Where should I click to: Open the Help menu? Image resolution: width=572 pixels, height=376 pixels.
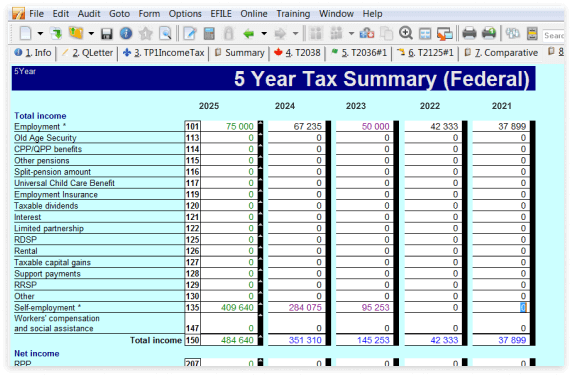[x=372, y=14]
